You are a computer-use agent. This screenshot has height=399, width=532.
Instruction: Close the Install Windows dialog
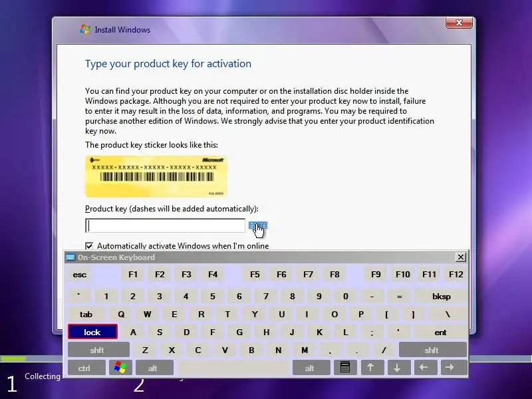tap(459, 23)
